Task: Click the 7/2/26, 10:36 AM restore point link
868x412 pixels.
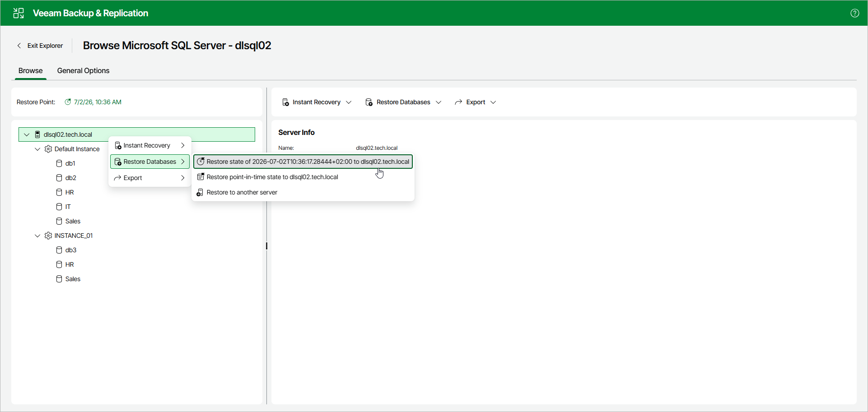Action: tap(98, 102)
